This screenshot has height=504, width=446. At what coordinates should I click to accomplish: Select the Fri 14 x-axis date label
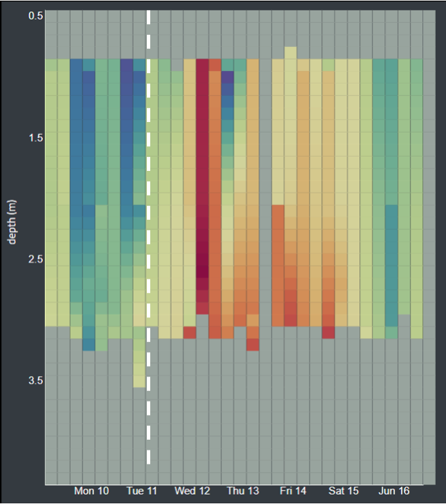293,491
